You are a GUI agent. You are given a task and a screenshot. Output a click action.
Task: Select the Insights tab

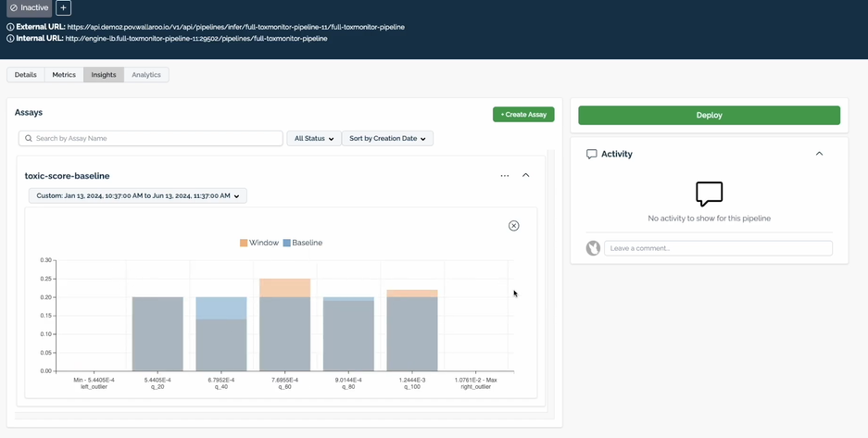pos(104,75)
